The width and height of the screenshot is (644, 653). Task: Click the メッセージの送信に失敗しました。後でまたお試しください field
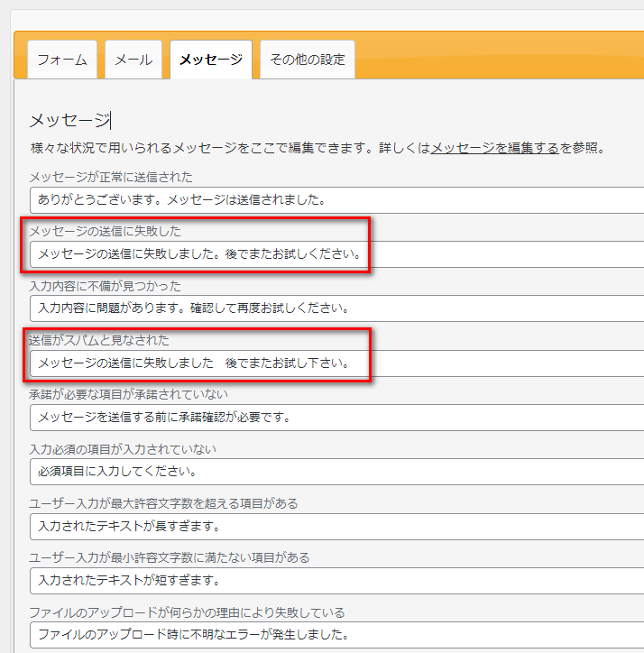[x=337, y=254]
